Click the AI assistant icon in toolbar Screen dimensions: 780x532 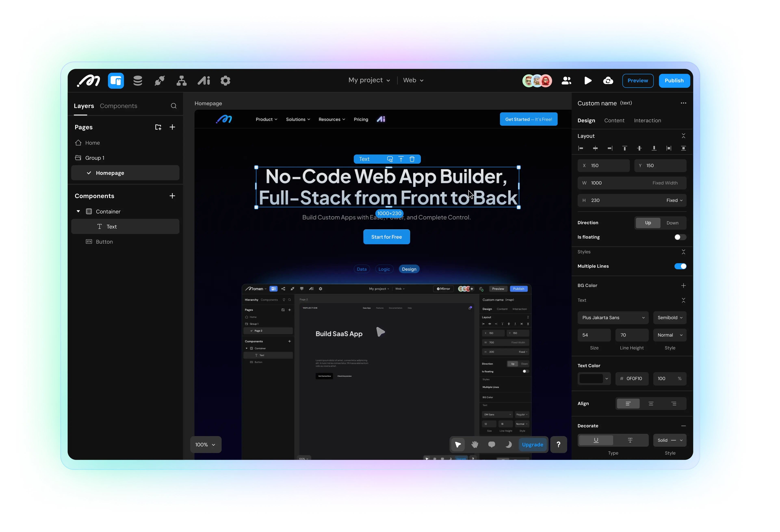pyautogui.click(x=203, y=81)
